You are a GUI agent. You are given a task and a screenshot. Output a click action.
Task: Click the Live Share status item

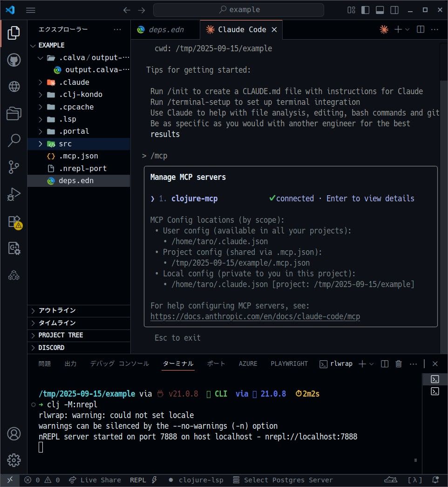coord(95,480)
